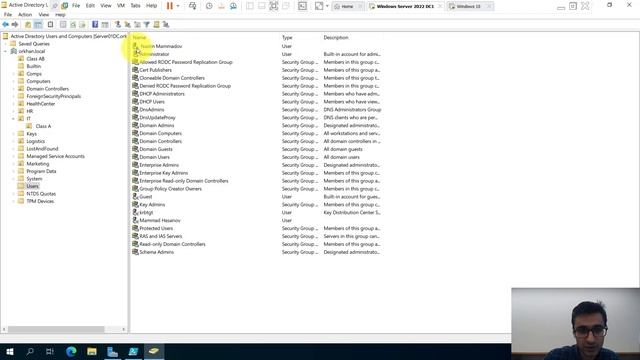Open the snapshot manager icon
640x360 pixels.
pyautogui.click(x=233, y=6)
